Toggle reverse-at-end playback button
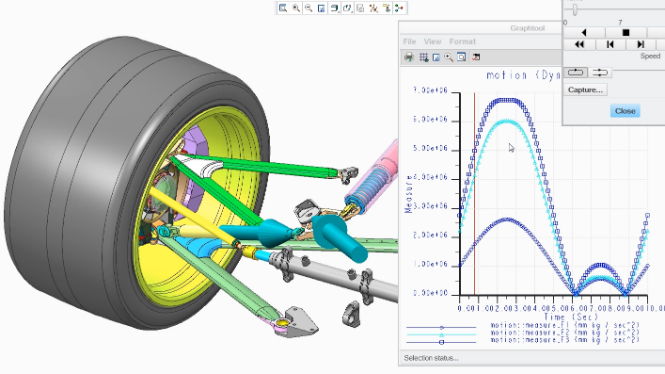The image size is (665, 374). [600, 73]
